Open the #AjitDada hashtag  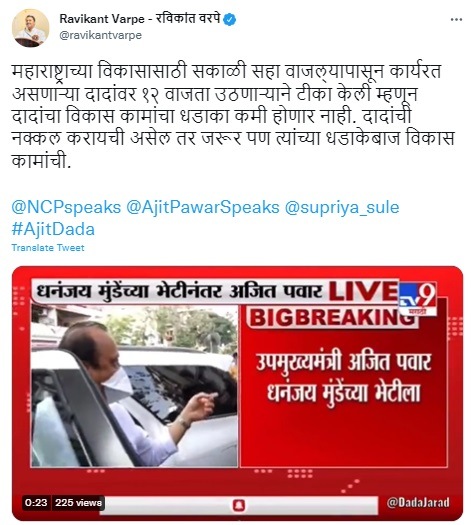coord(53,230)
